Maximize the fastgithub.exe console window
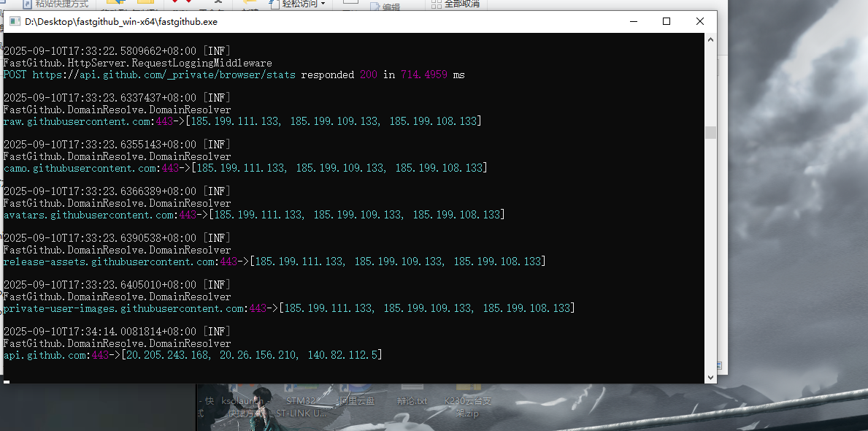 (667, 22)
